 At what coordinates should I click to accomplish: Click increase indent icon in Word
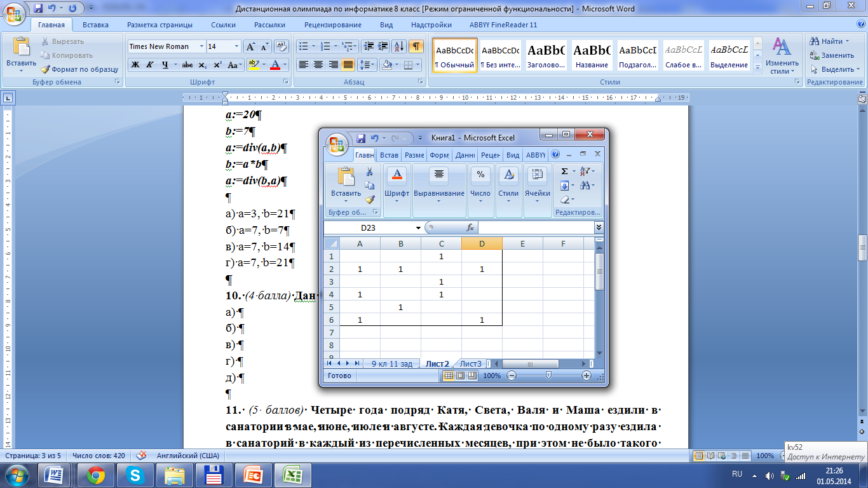[x=383, y=46]
